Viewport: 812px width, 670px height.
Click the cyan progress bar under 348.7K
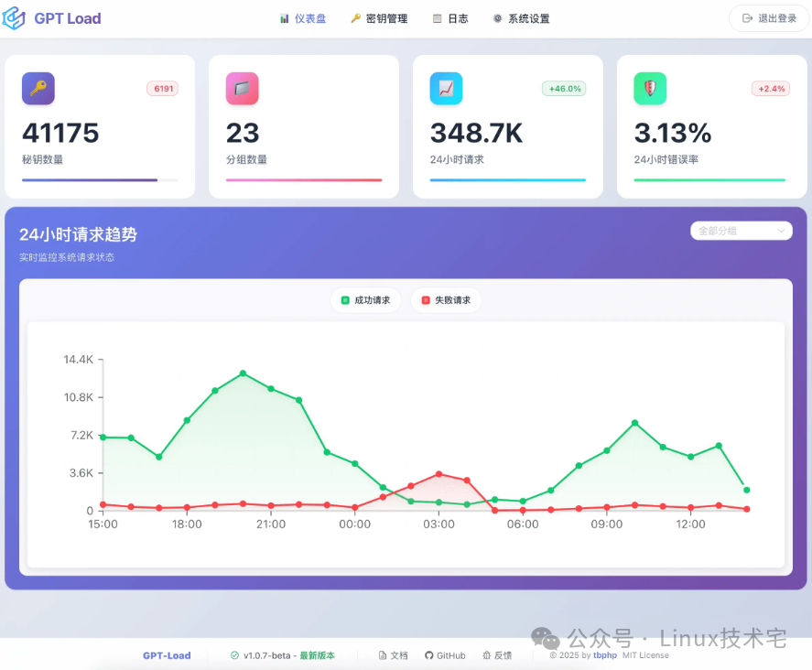point(507,180)
